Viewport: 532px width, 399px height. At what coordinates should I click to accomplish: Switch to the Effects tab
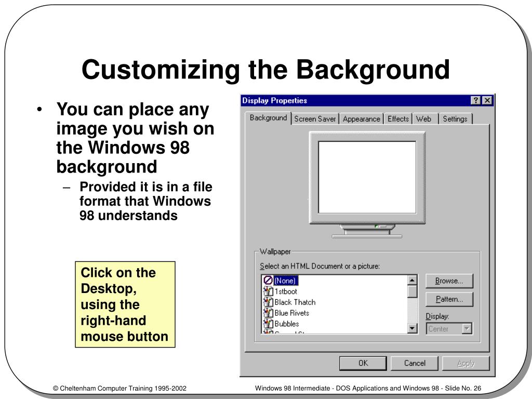pyautogui.click(x=398, y=119)
